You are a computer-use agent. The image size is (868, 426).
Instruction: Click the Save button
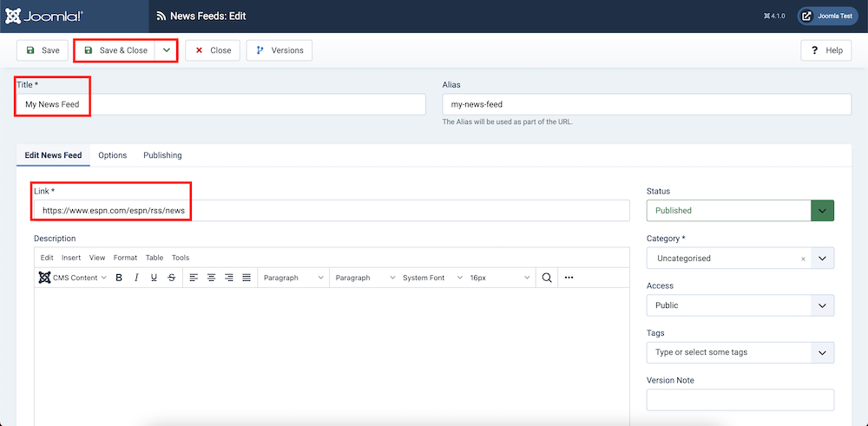pyautogui.click(x=43, y=50)
